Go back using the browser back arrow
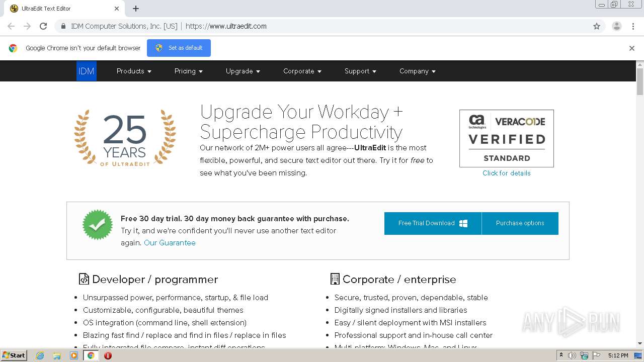The width and height of the screenshot is (644, 362). click(11, 26)
